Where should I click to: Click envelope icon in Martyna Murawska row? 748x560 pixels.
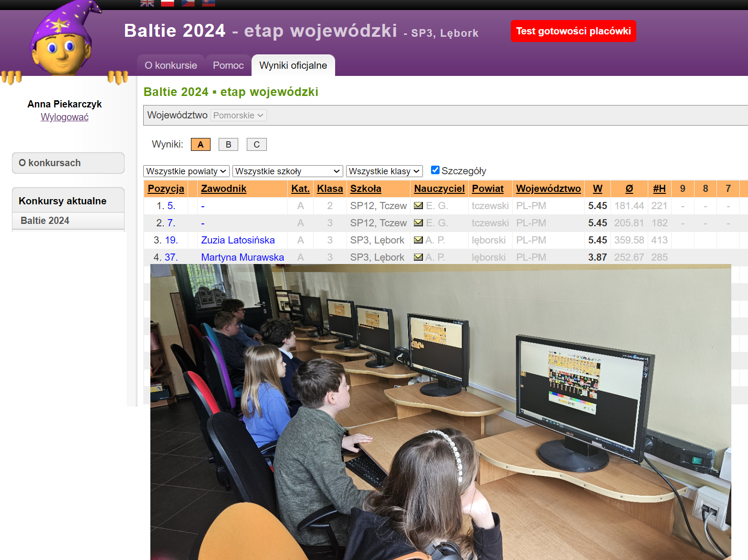point(418,257)
